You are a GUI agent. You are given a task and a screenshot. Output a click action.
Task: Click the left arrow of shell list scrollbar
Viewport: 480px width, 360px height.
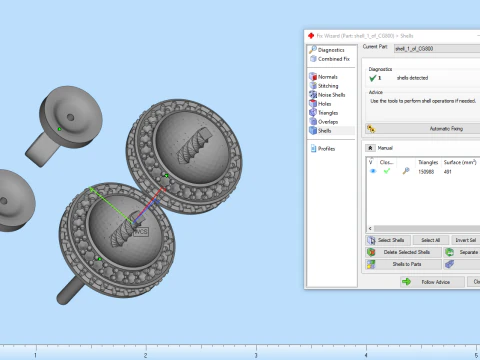coord(370,229)
